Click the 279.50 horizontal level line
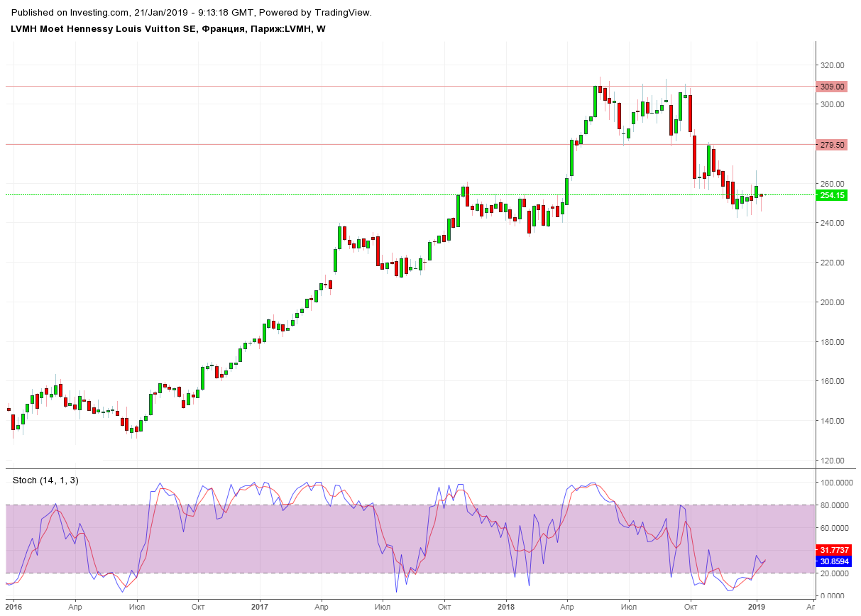The image size is (861, 616). pos(410,145)
